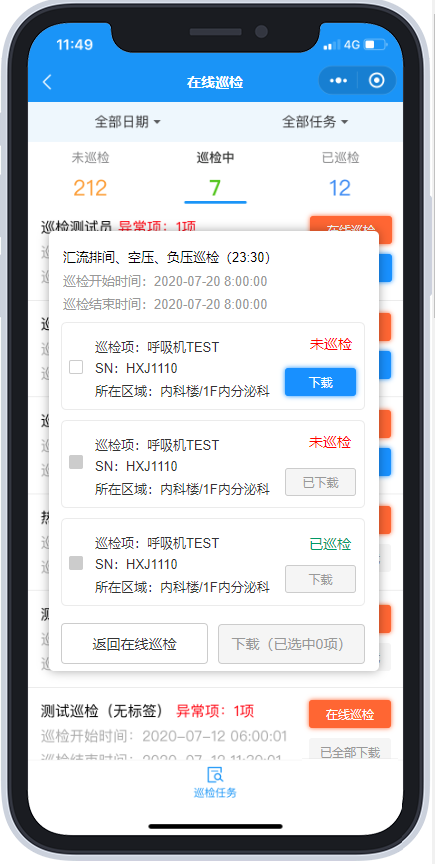Viewport: 435px width, 864px height.
Task: Tap the battery indicator icon
Action: 375,45
